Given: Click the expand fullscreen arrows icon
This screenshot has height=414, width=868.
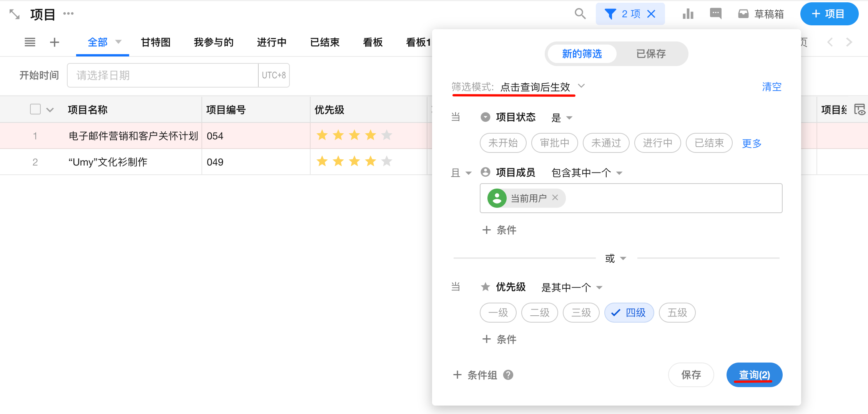Looking at the screenshot, I should tap(14, 14).
